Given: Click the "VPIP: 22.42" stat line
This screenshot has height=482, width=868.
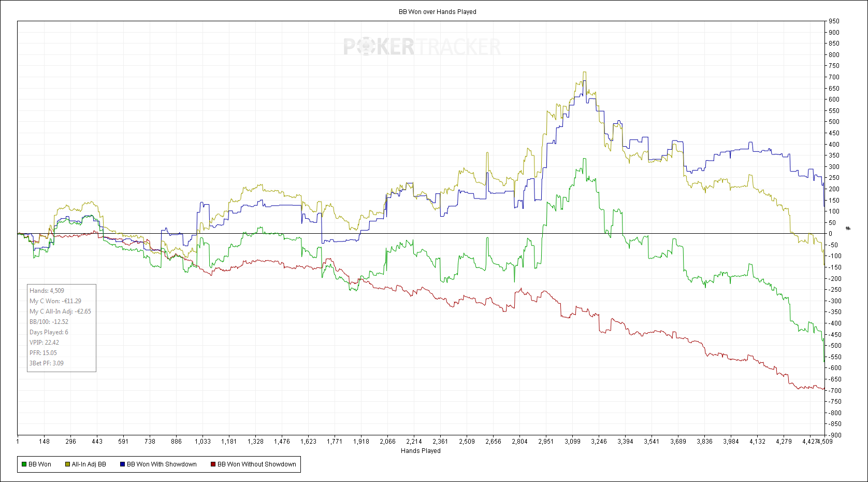Looking at the screenshot, I should pyautogui.click(x=45, y=343).
